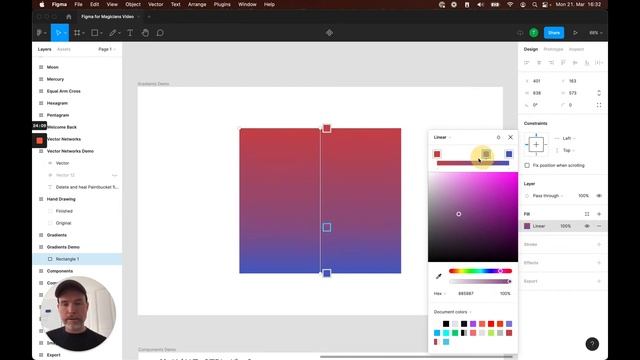Screen dimensions: 640x360
Task: Open the Pass through blend mode dropdown
Action: coord(548,196)
